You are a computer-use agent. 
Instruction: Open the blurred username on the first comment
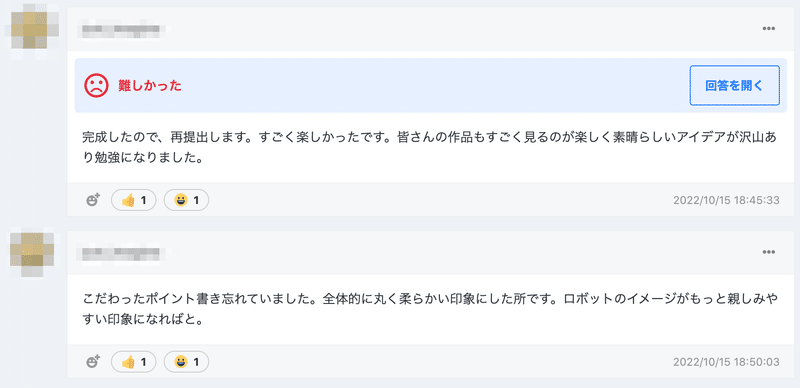[x=121, y=30]
